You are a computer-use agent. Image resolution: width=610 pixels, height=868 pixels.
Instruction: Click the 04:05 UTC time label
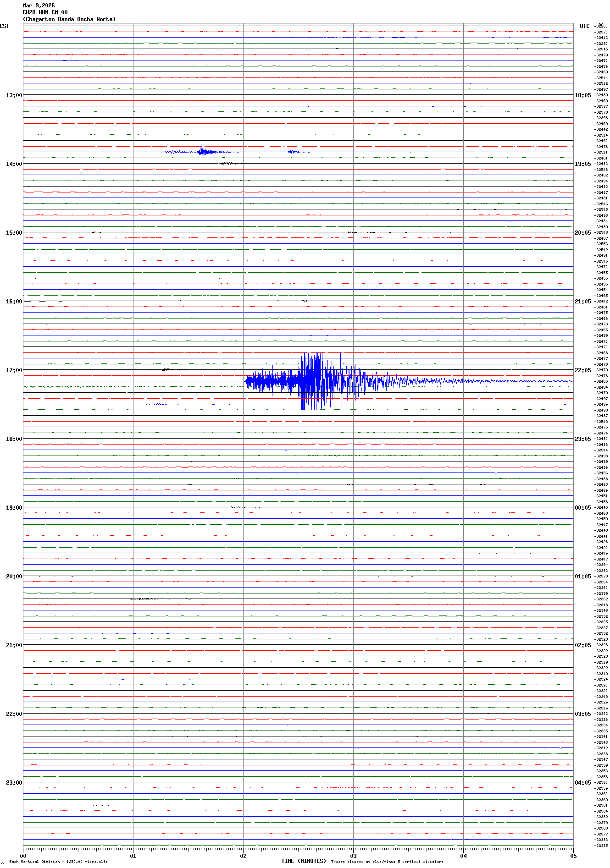582,782
